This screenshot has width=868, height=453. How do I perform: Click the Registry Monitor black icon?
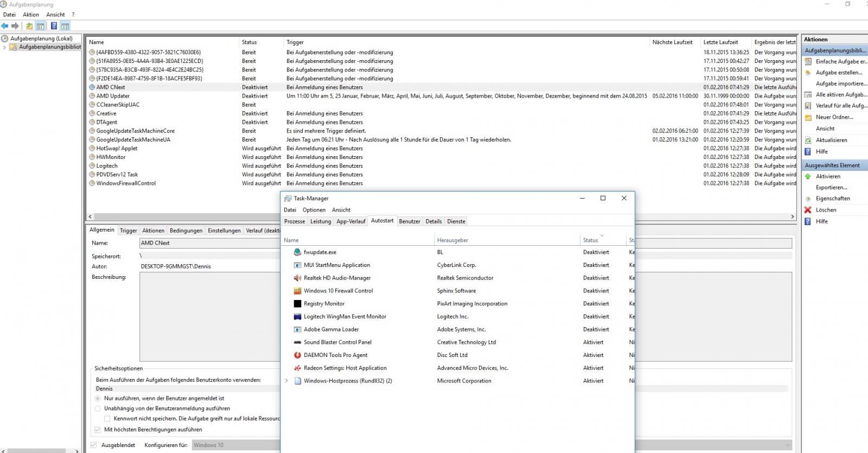[x=297, y=304]
